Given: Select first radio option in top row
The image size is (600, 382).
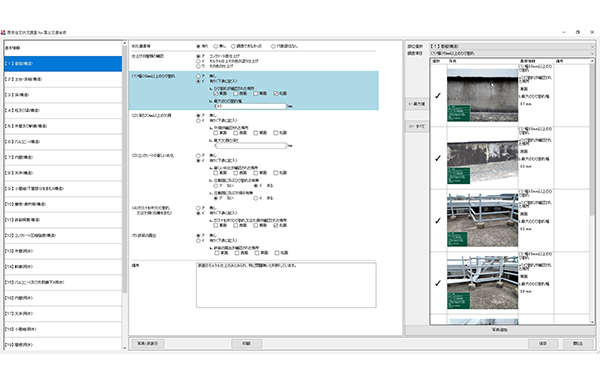Looking at the screenshot, I should pyautogui.click(x=198, y=46).
